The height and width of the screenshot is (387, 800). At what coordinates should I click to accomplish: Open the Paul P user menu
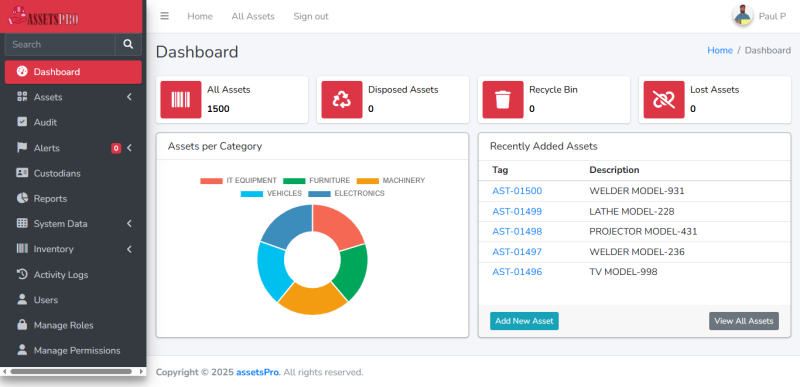point(759,16)
